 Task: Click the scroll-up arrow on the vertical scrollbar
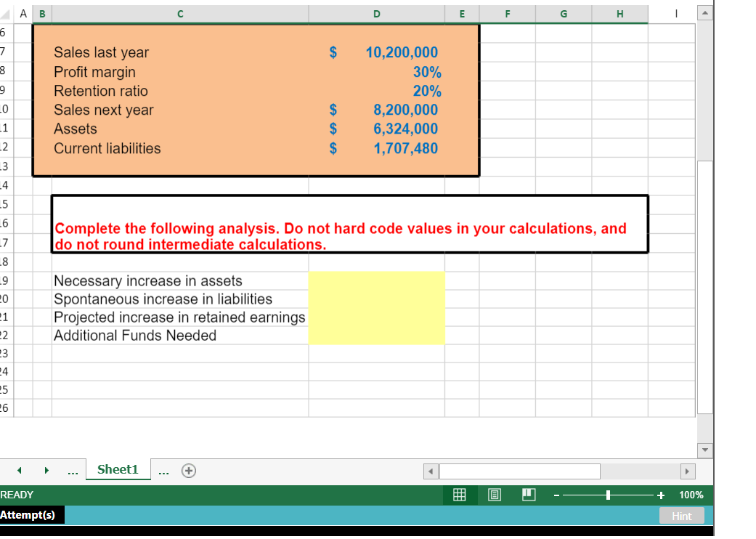pyautogui.click(x=704, y=12)
